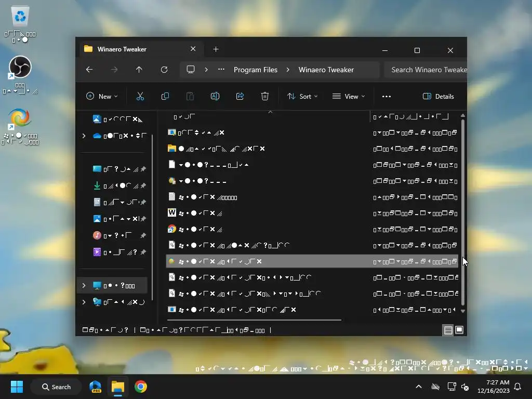Open the Recycle Bin on desktop
This screenshot has width=532, height=399.
tap(20, 24)
